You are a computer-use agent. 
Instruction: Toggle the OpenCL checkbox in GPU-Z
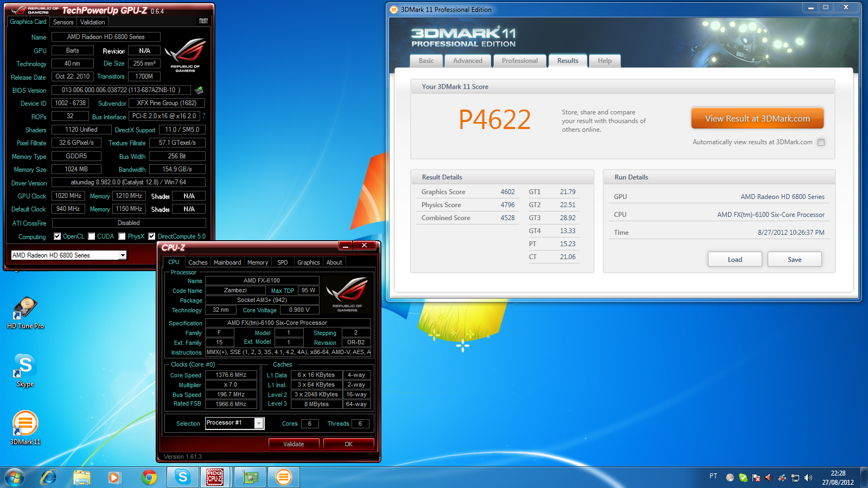(x=58, y=236)
